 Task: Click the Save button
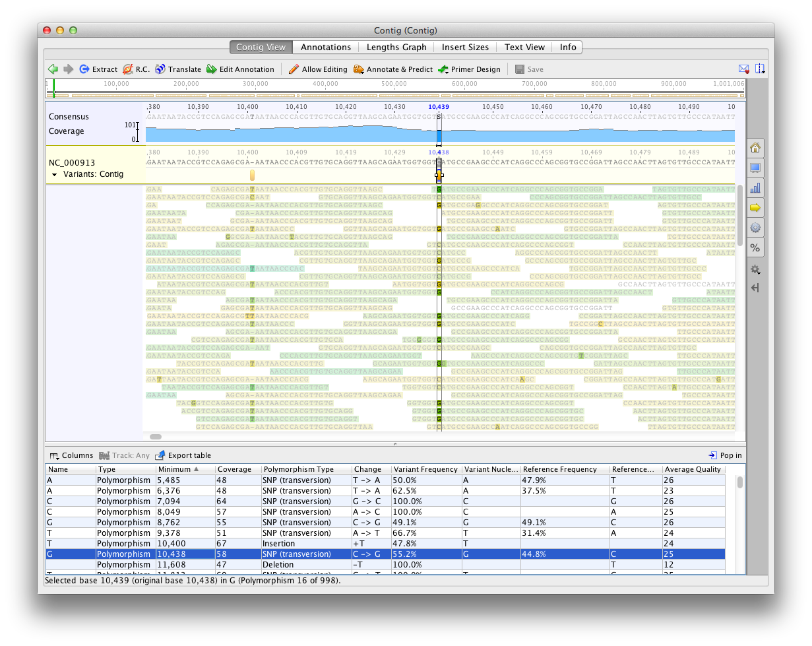[529, 69]
